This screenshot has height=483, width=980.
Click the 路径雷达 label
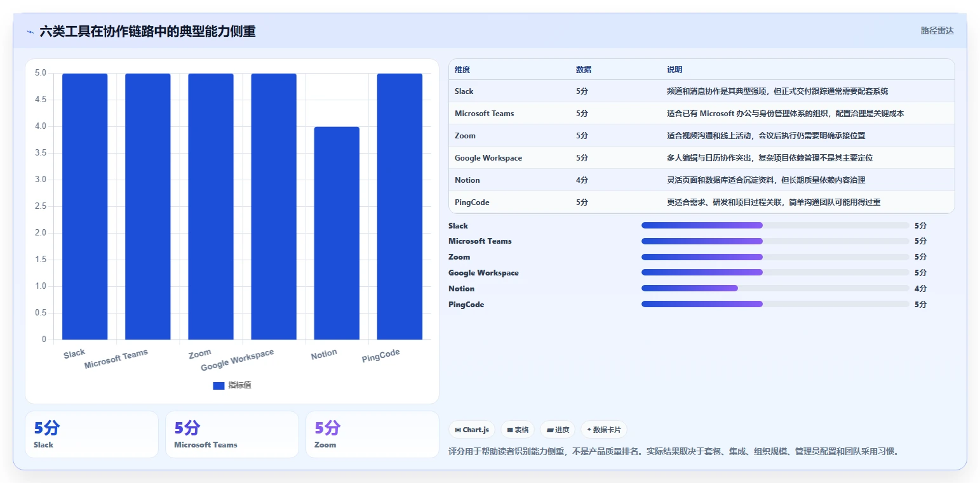[937, 30]
